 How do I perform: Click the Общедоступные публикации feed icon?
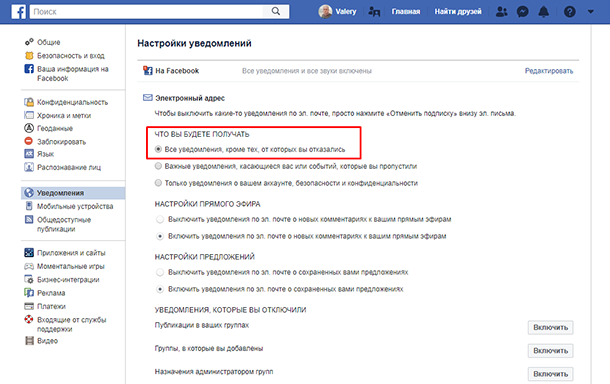pos(29,219)
